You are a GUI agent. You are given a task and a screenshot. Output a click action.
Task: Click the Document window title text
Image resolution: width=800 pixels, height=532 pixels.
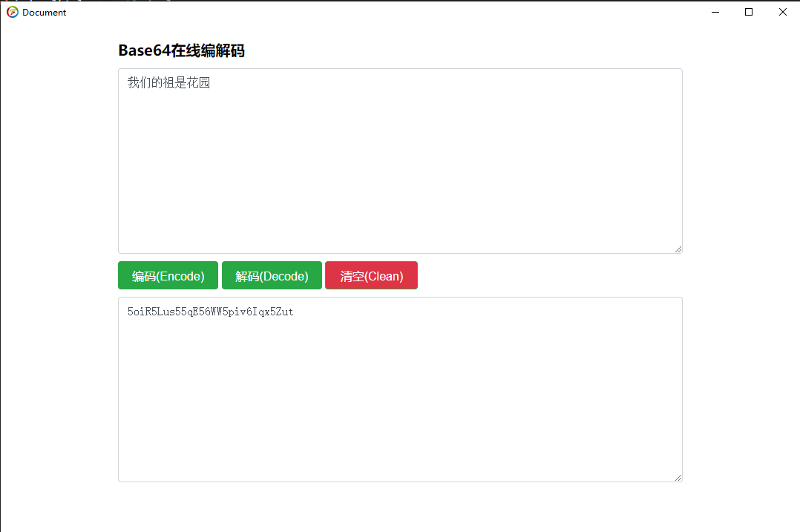click(45, 12)
